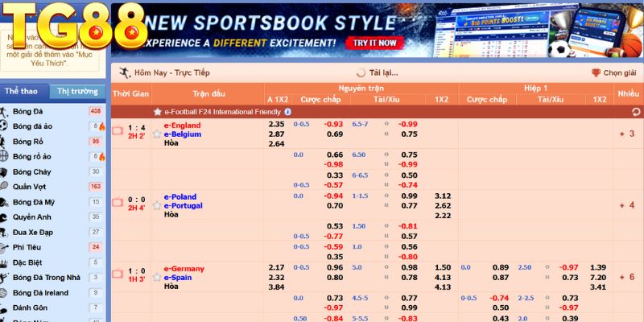Click the Đặc Biệt crown icon
The image size is (644, 322).
point(4,263)
